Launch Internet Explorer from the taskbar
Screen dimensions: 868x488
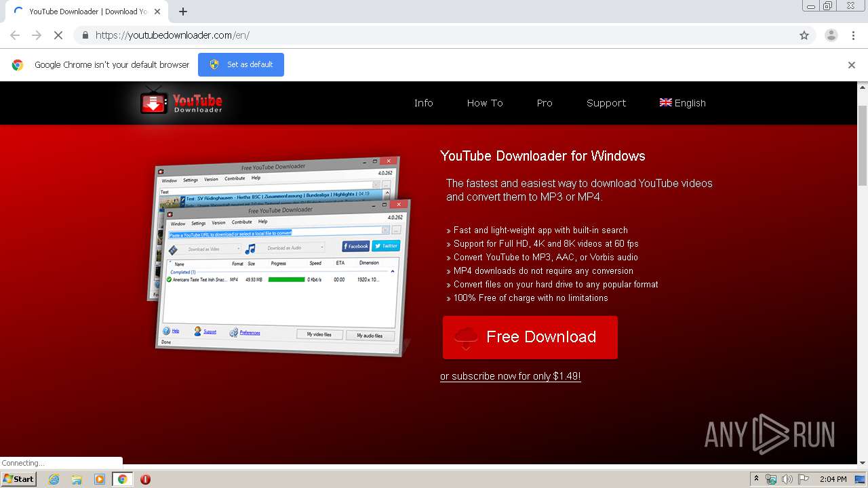click(x=54, y=479)
